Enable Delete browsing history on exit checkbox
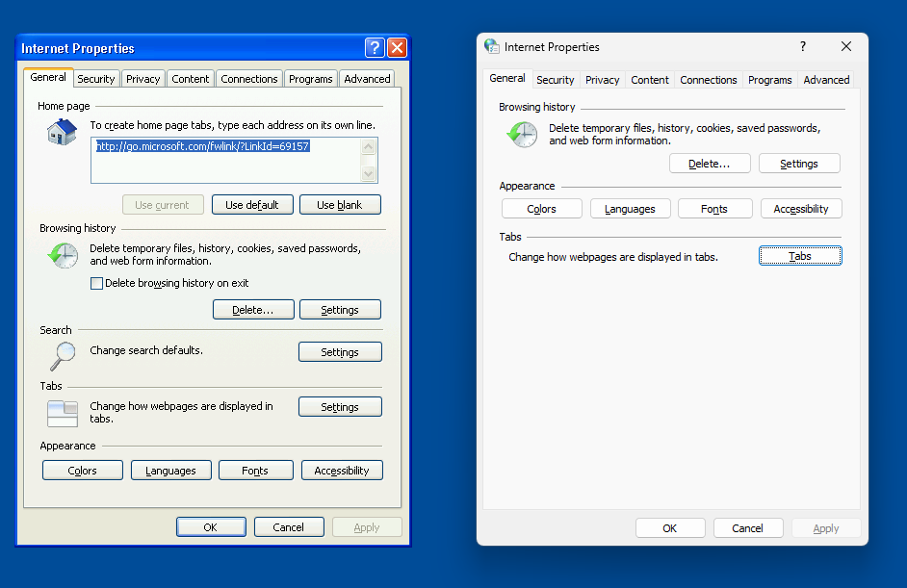 tap(96, 283)
